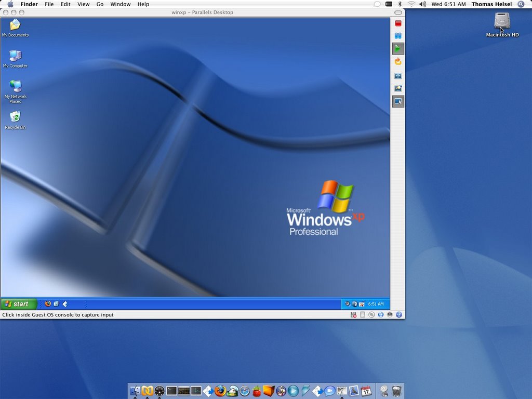Open the File menu
The height and width of the screenshot is (399, 532).
point(49,4)
